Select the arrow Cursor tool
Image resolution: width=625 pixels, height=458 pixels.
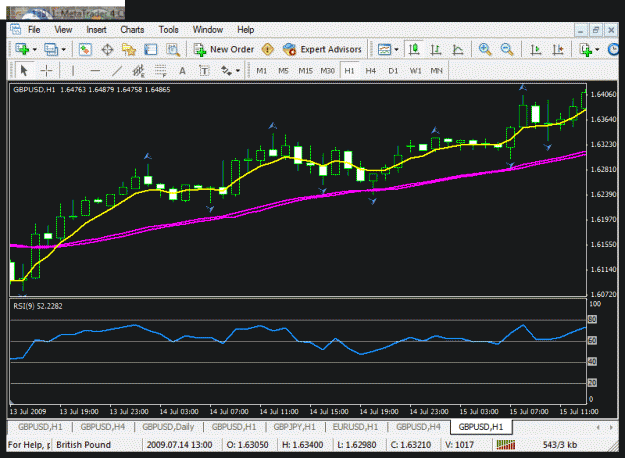24,71
